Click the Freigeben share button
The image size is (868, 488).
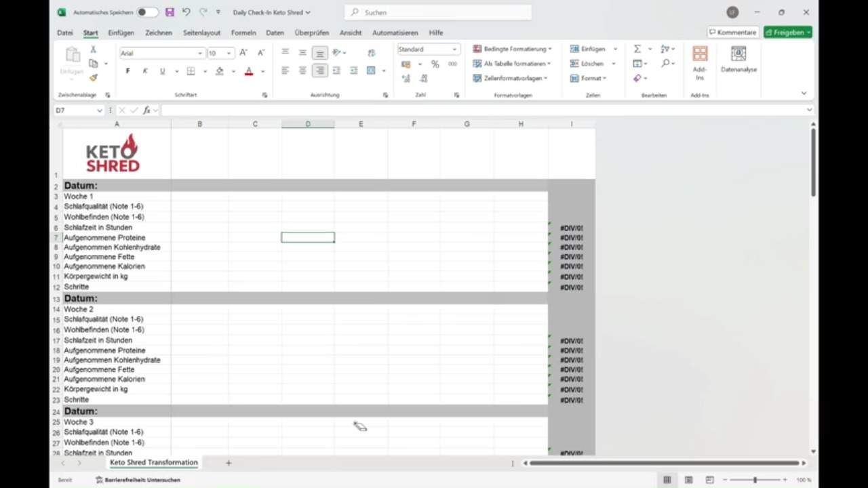(787, 33)
